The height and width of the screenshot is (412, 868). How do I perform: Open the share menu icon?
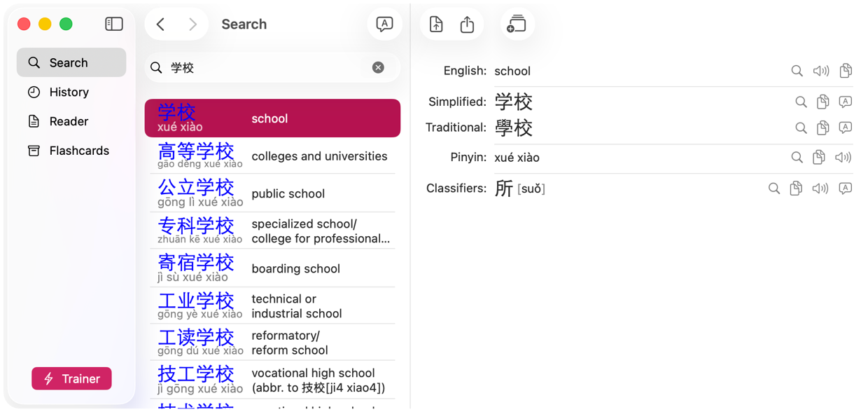(467, 25)
